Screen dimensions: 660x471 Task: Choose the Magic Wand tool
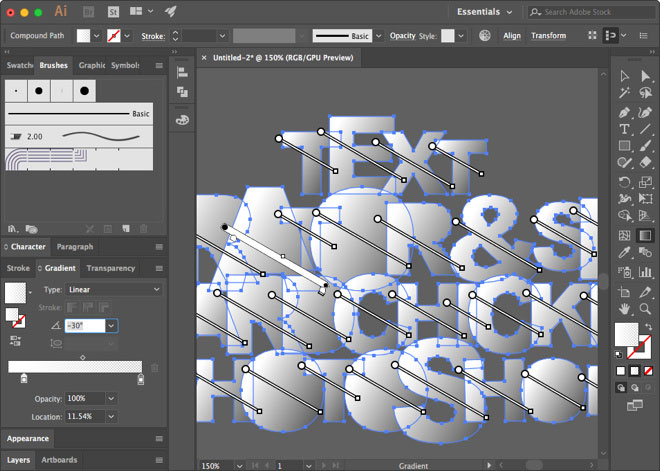(625, 93)
